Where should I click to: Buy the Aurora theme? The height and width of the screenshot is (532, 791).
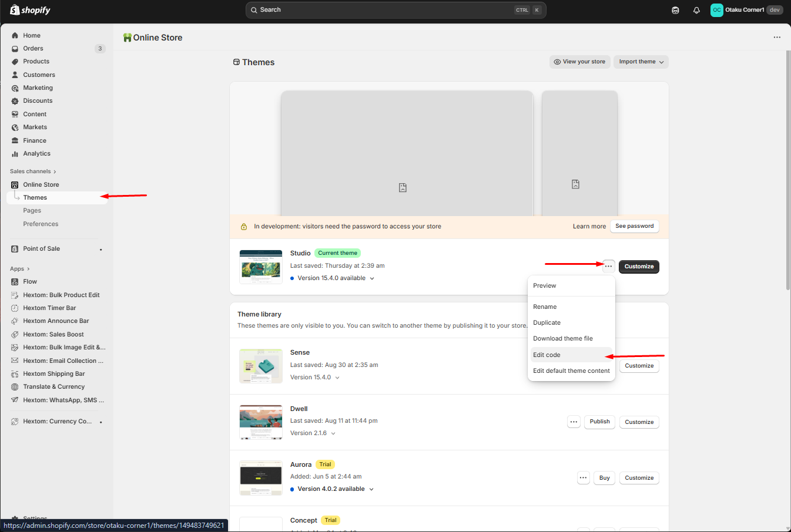point(605,478)
